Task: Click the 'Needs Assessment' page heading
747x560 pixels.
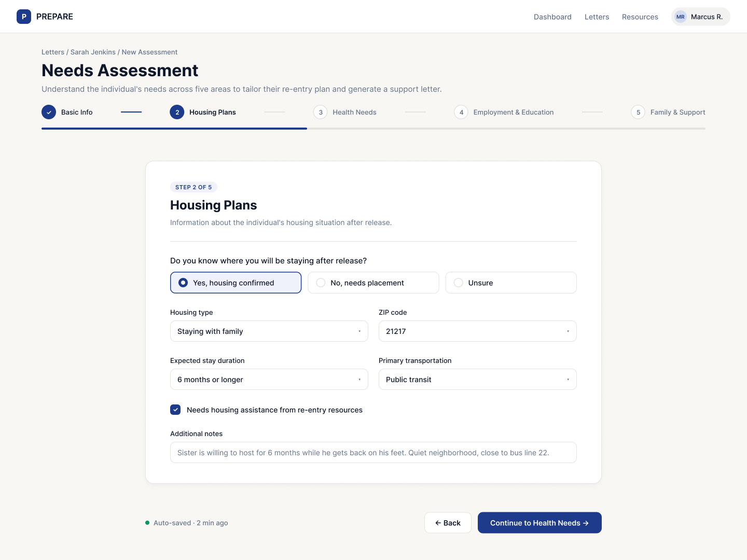Action: click(120, 70)
